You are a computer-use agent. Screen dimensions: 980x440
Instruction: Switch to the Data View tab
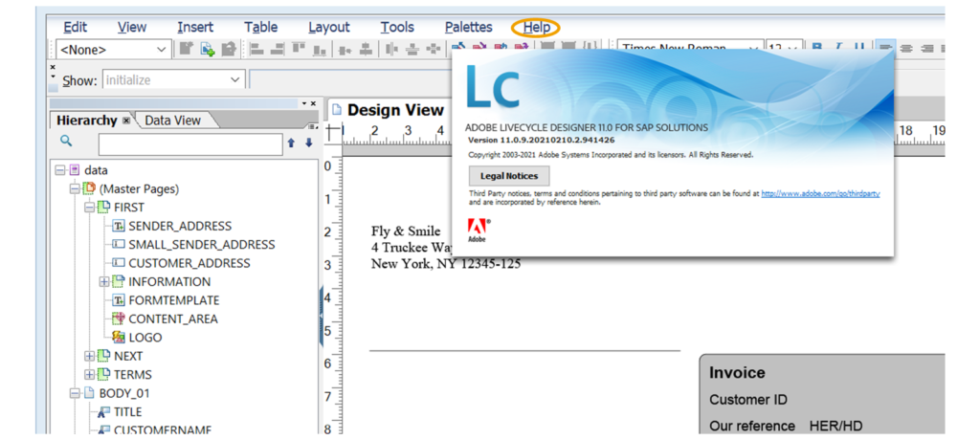(173, 121)
